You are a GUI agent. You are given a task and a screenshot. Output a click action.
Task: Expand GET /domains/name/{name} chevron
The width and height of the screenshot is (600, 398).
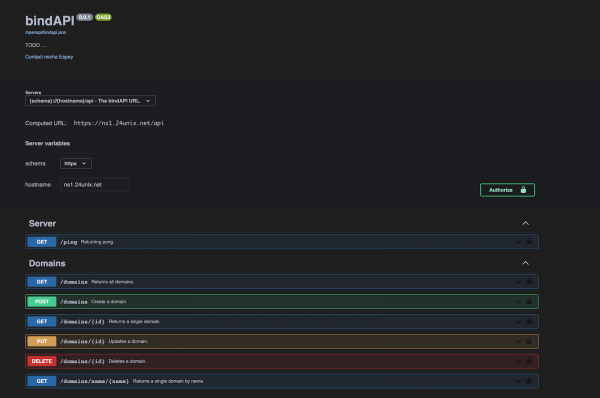518,381
